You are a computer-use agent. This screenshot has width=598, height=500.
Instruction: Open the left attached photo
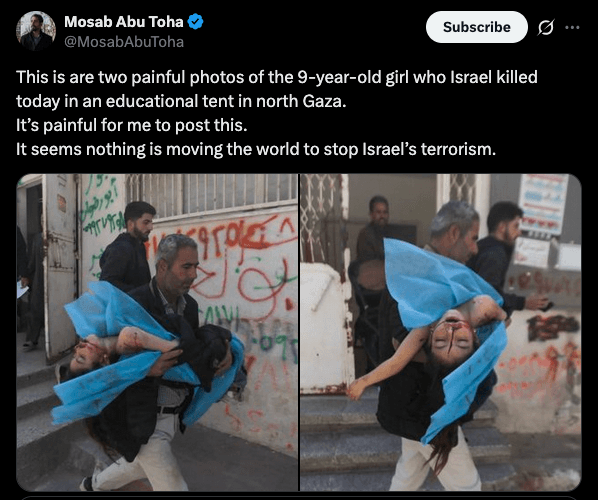(x=157, y=332)
